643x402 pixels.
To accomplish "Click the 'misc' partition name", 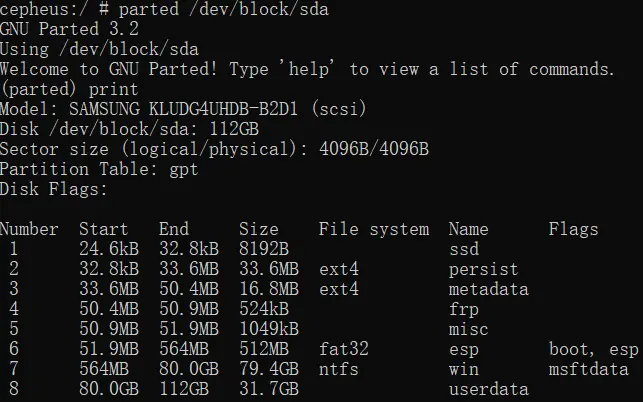I will point(469,330).
